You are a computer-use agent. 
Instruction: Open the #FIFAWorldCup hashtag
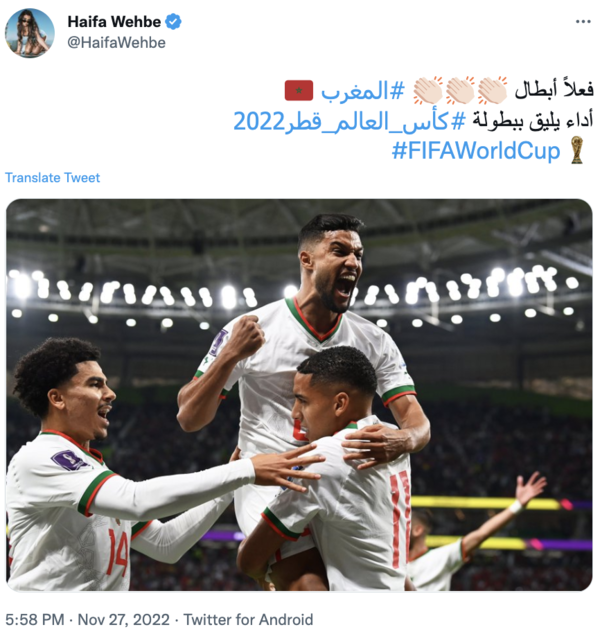coord(476,150)
